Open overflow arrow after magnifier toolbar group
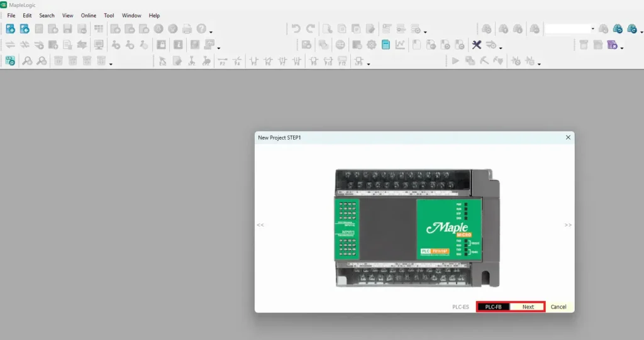644x340 pixels. [x=111, y=64]
